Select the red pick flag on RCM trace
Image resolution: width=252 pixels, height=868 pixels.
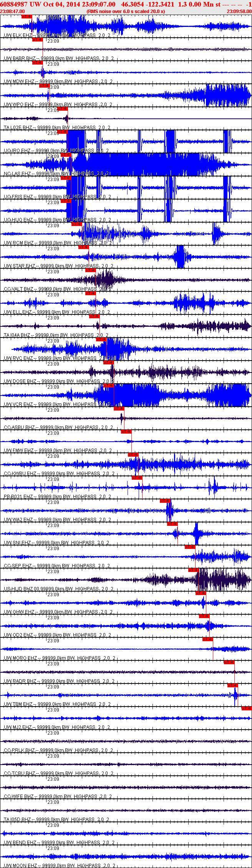[76, 224]
